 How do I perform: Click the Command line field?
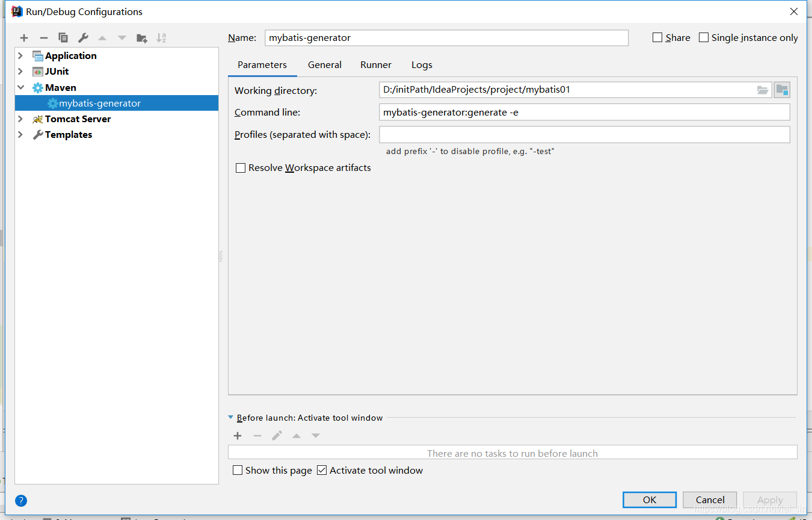585,113
